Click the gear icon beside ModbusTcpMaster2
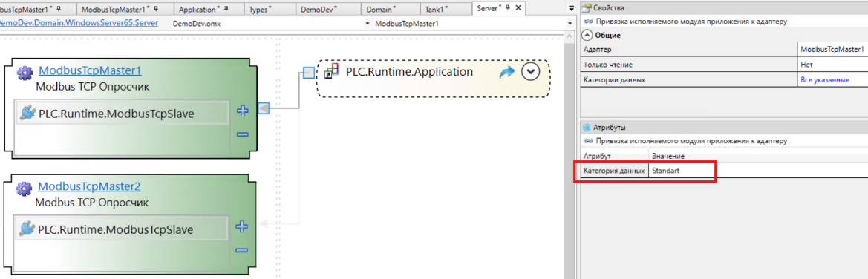This screenshot has height=279, width=868. point(25,188)
